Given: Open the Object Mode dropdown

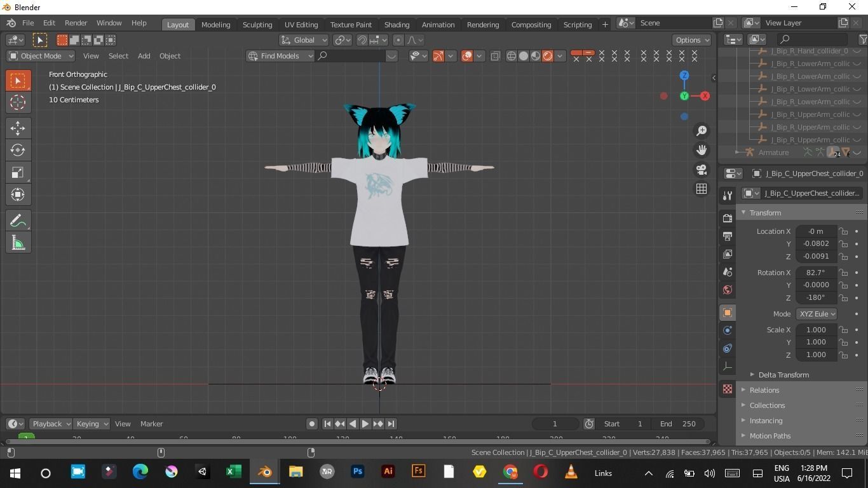Looking at the screenshot, I should pos(41,56).
